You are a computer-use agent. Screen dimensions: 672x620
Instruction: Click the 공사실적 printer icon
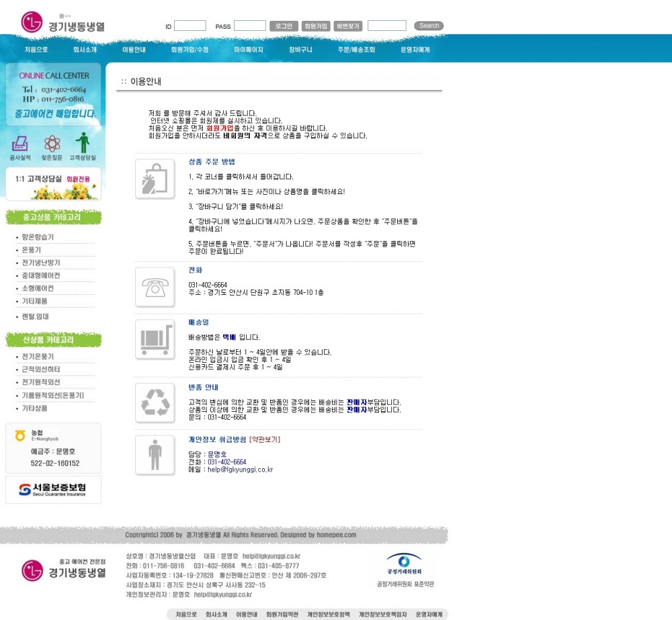pyautogui.click(x=20, y=144)
